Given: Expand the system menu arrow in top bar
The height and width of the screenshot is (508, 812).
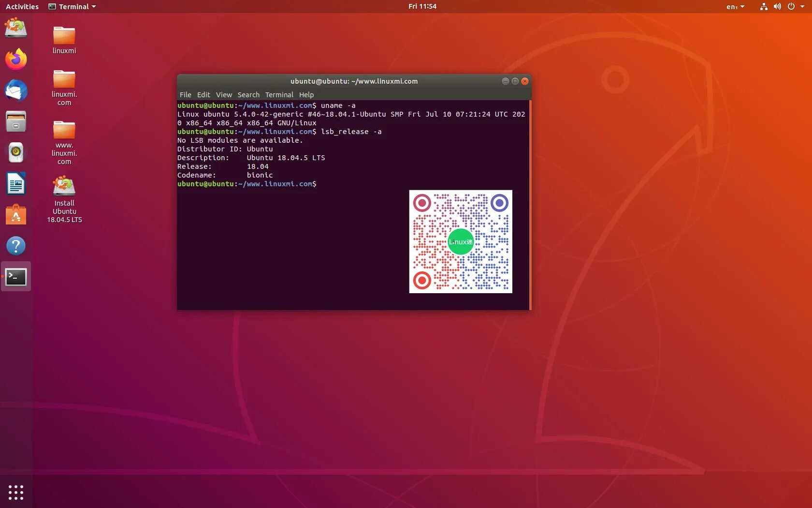Looking at the screenshot, I should tap(802, 6).
